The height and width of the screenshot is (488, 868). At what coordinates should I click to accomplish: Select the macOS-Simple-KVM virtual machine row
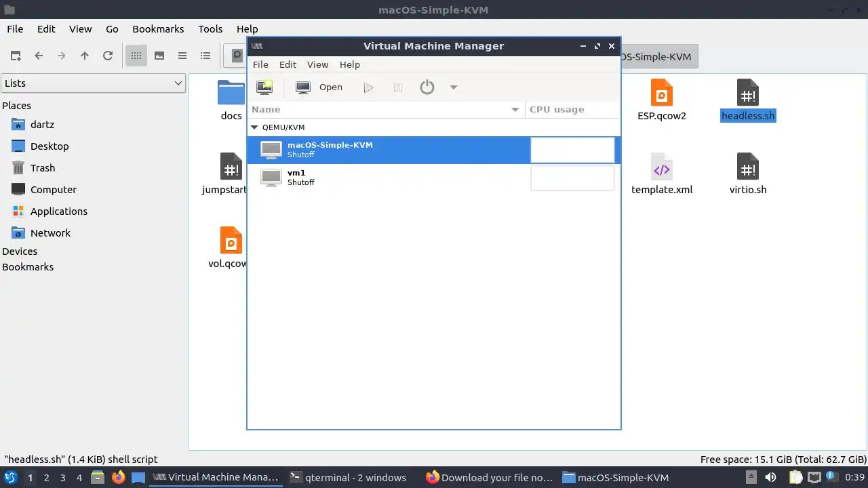click(434, 150)
